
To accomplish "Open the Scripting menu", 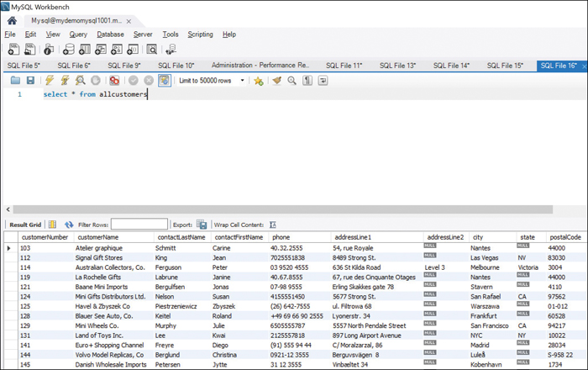I will [x=200, y=34].
